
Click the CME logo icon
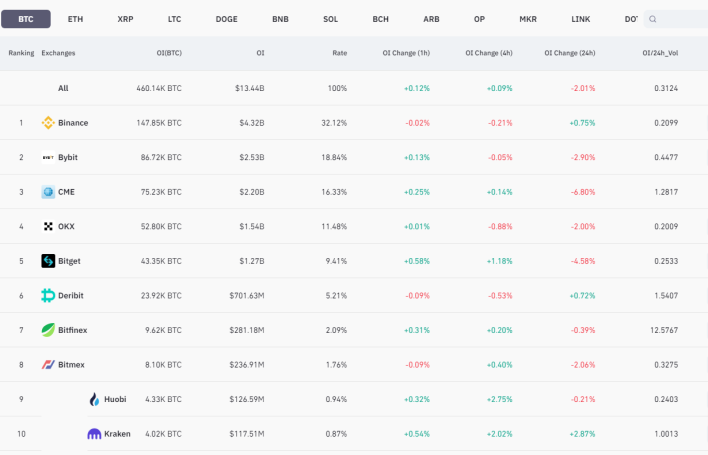point(48,192)
